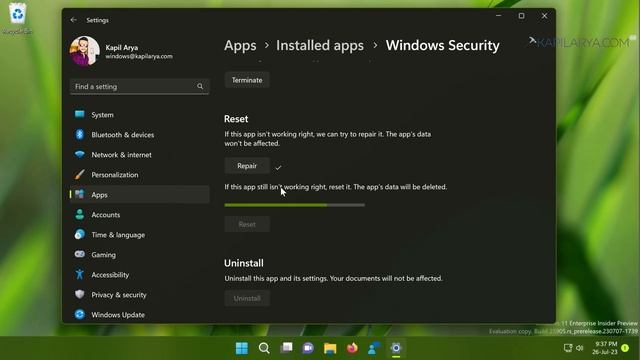Click the greyed-out Reset button
640x360 pixels.
pos(247,224)
